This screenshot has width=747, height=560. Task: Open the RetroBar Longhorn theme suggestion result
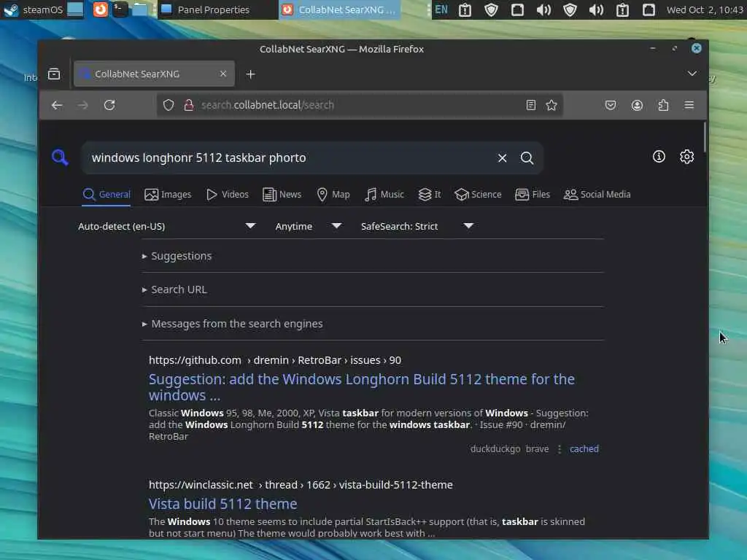(362, 387)
